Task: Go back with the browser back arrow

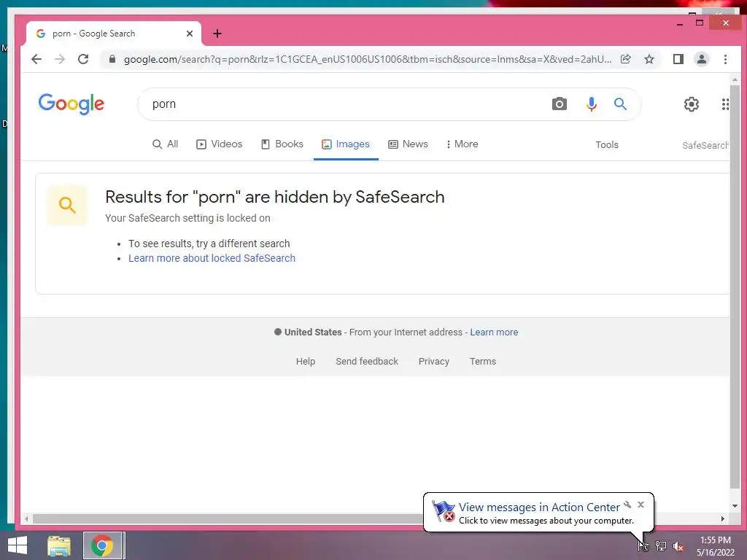Action: [x=36, y=59]
